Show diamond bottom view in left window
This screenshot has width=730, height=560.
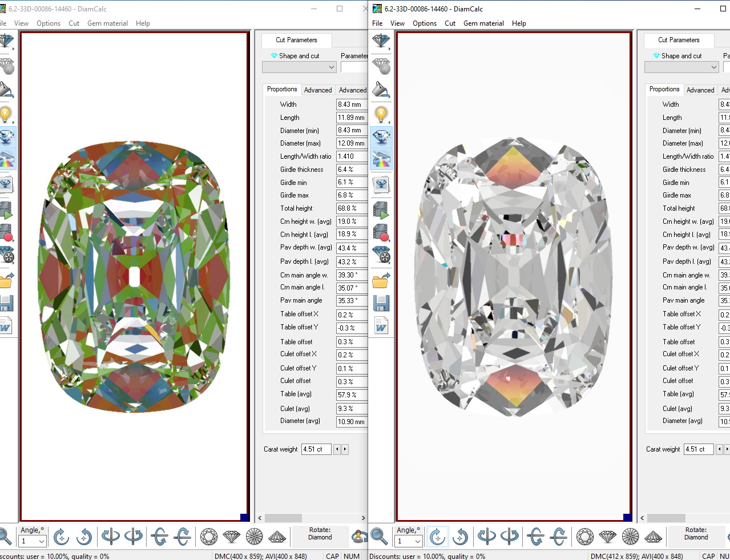coord(255,537)
